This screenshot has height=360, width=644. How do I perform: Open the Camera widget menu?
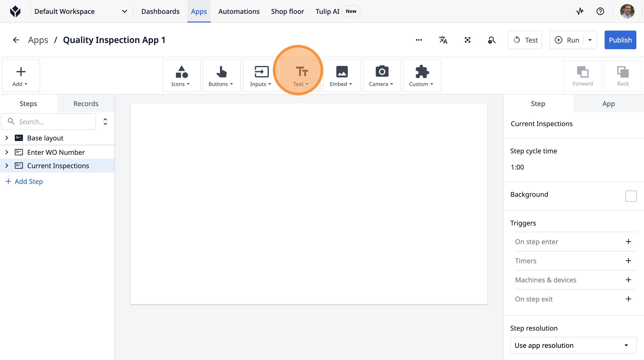[381, 76]
